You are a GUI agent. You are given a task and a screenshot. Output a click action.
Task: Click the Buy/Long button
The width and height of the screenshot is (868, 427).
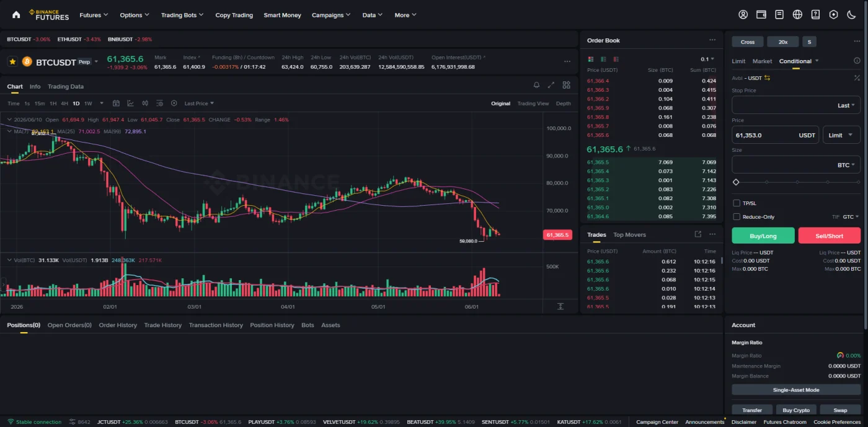click(763, 236)
